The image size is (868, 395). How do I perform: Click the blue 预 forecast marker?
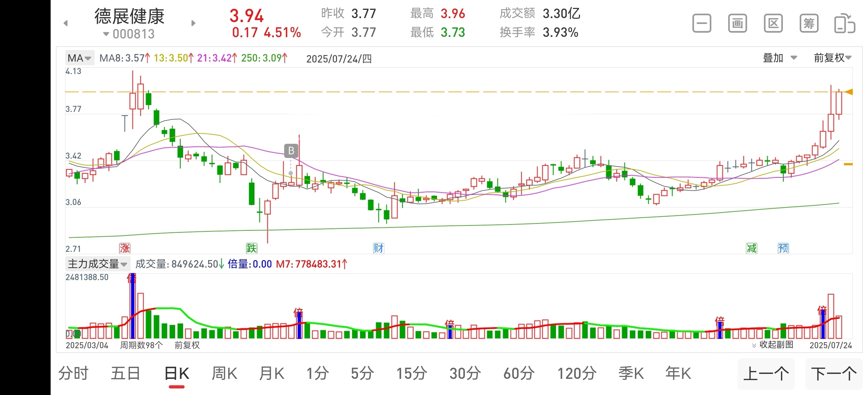click(783, 248)
